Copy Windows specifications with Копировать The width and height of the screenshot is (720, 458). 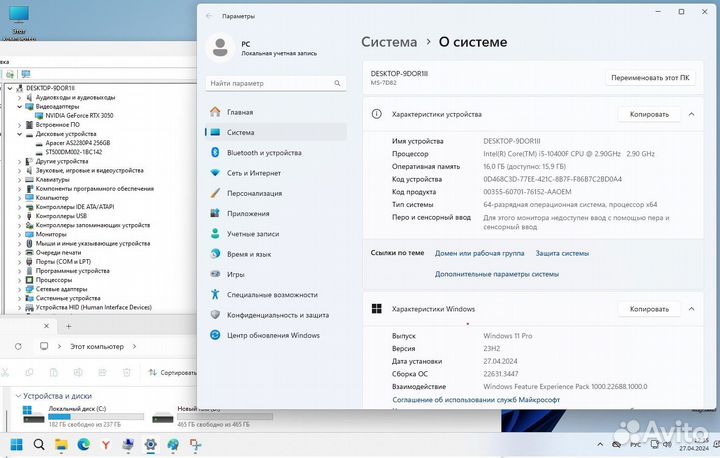point(649,309)
